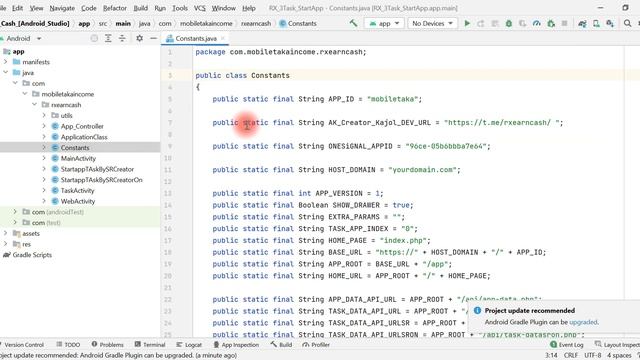Image resolution: width=640 pixels, height=360 pixels.
Task: Select WebActivity in project tree
Action: 78,201
